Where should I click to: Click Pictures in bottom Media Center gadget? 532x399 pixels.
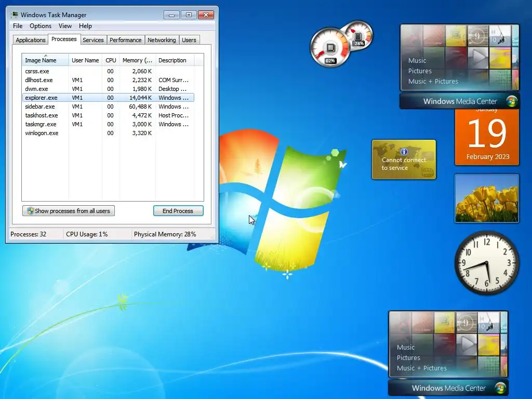coord(408,357)
